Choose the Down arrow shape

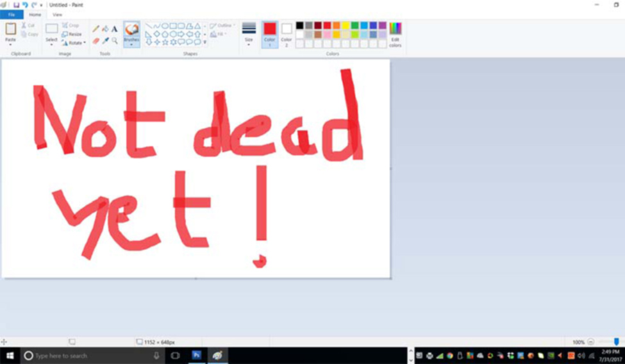click(x=149, y=42)
